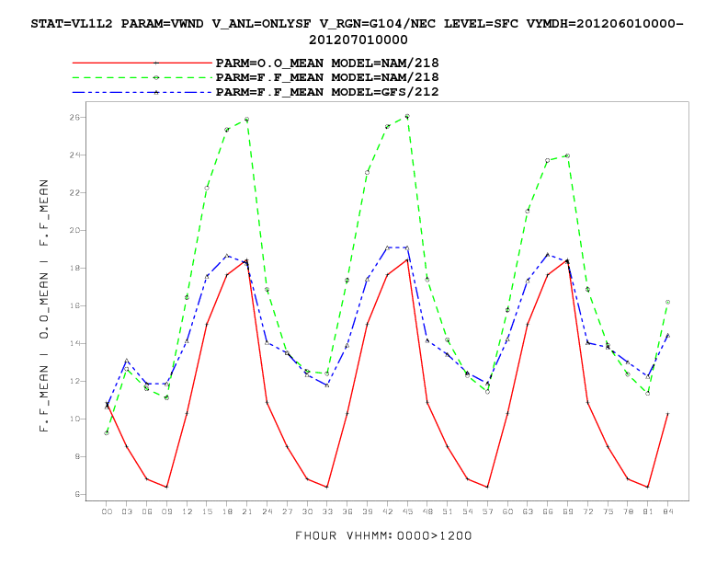Click the red solid legend line sample
Viewport: 728px width, 563px height.
(142, 63)
